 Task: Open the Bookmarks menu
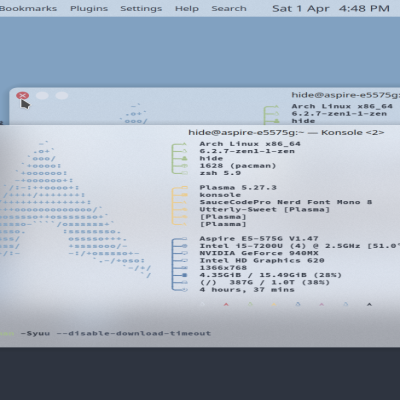point(28,8)
